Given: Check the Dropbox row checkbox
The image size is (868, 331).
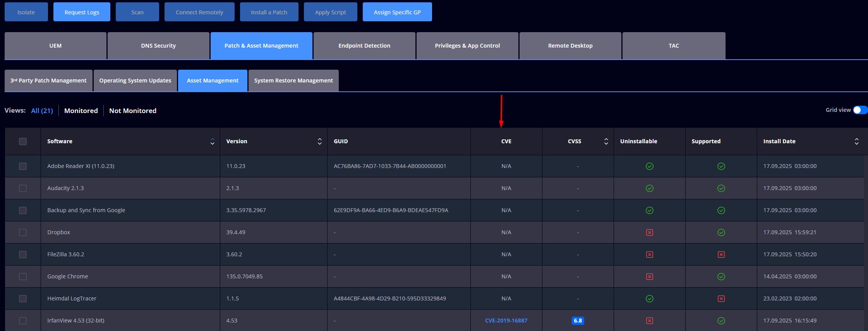Looking at the screenshot, I should 23,232.
